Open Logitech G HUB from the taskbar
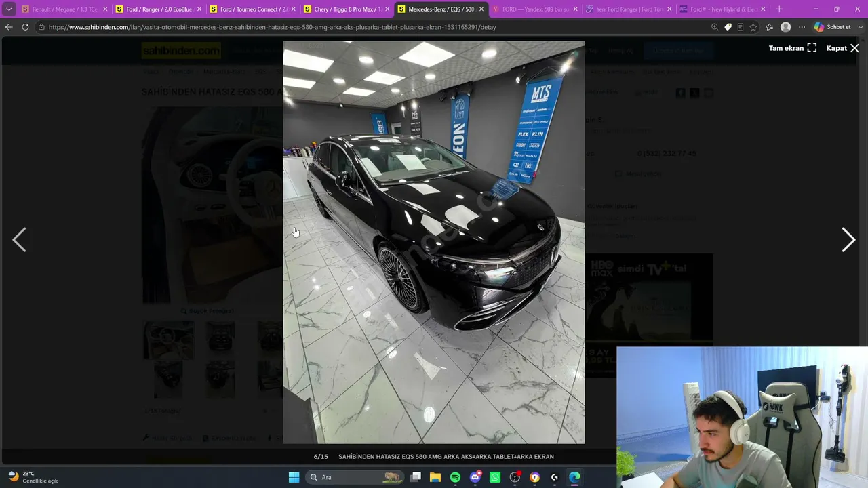 pyautogui.click(x=555, y=477)
